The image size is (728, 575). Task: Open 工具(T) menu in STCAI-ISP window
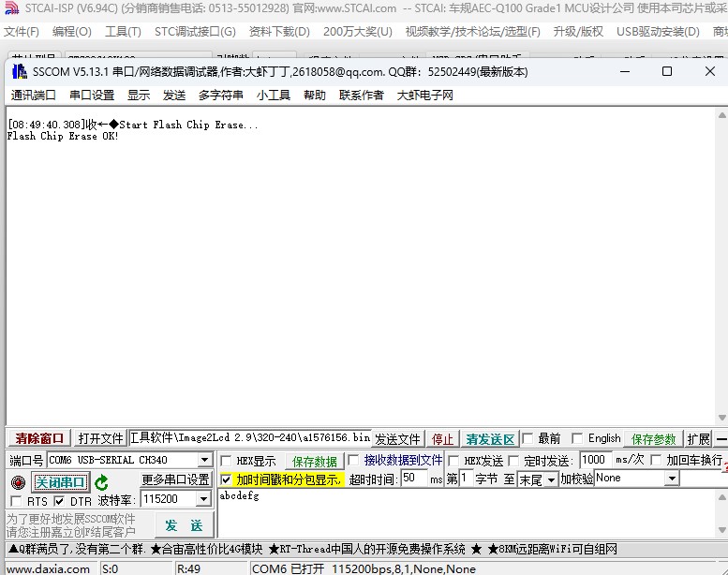[123, 32]
